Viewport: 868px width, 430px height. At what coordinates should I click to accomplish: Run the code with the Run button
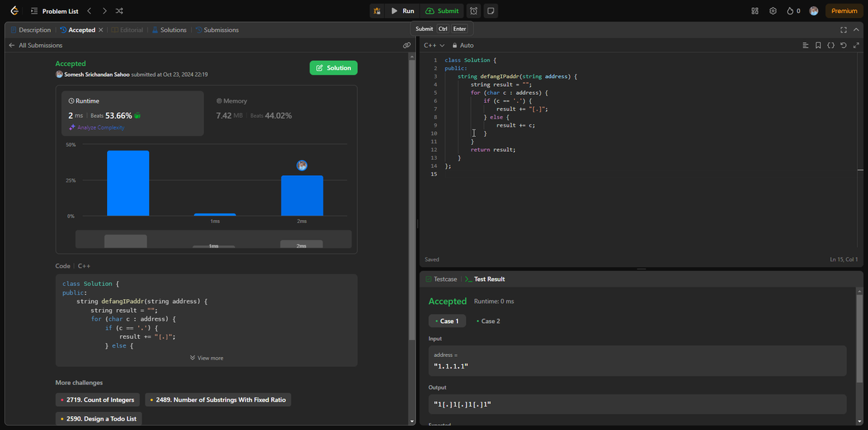tap(402, 11)
